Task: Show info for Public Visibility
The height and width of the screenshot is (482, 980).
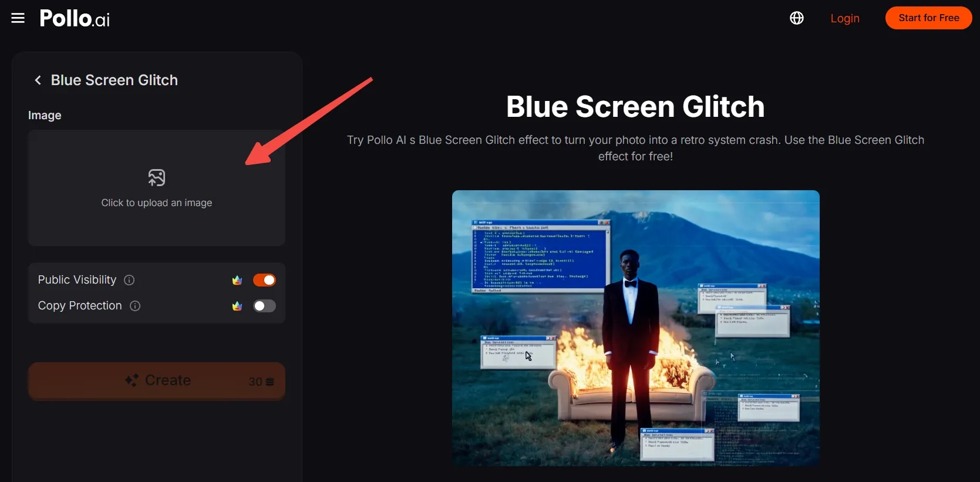Action: tap(129, 280)
